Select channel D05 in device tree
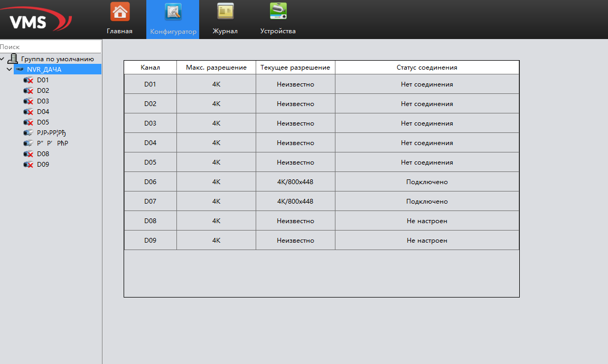 point(43,122)
